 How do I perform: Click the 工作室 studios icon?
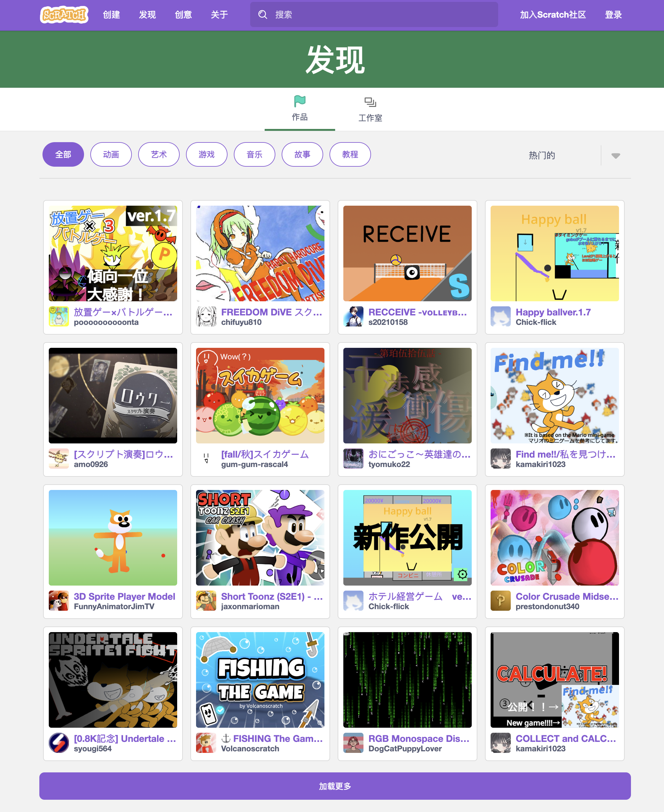370,102
